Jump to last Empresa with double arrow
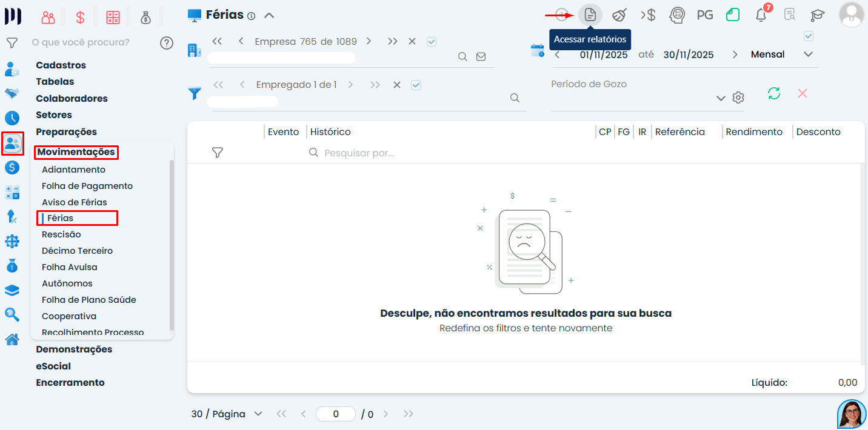The width and height of the screenshot is (868, 430). pos(393,42)
